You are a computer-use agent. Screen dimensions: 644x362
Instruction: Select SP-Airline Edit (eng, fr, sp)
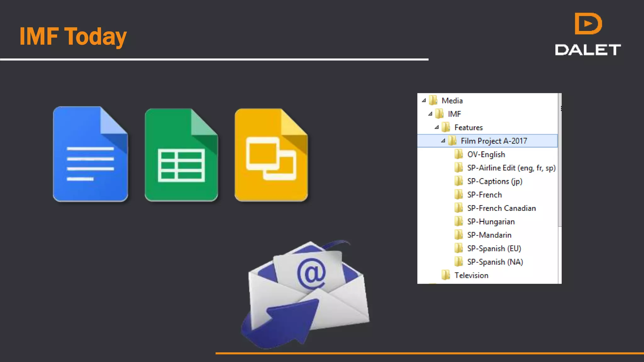tap(511, 168)
